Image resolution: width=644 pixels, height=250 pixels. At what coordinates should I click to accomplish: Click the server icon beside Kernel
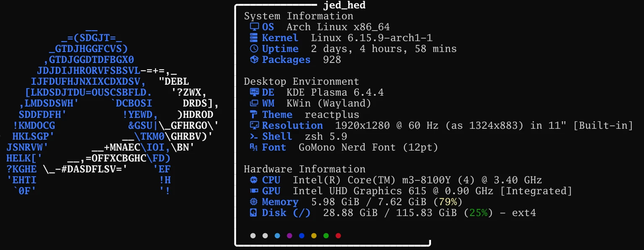(254, 38)
